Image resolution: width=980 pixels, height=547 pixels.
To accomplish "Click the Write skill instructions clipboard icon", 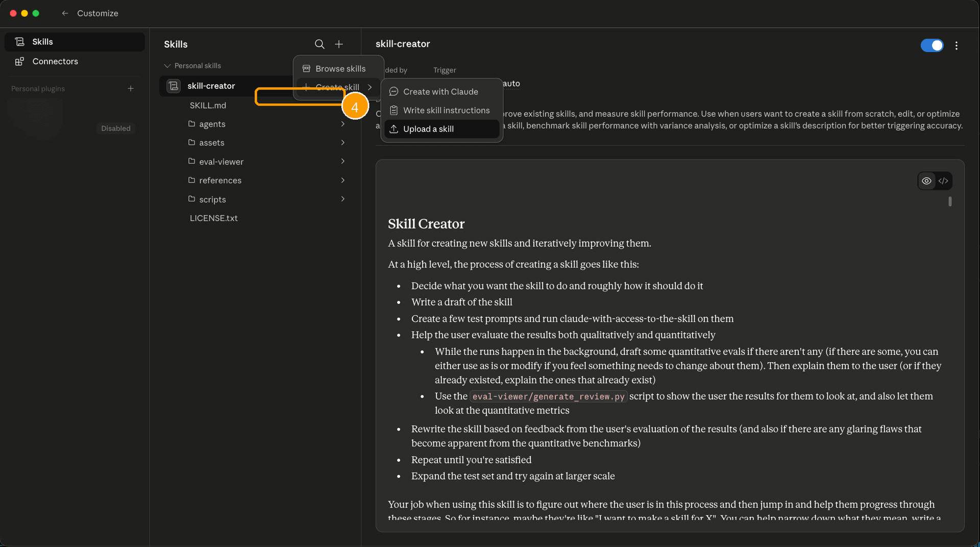I will tap(394, 110).
